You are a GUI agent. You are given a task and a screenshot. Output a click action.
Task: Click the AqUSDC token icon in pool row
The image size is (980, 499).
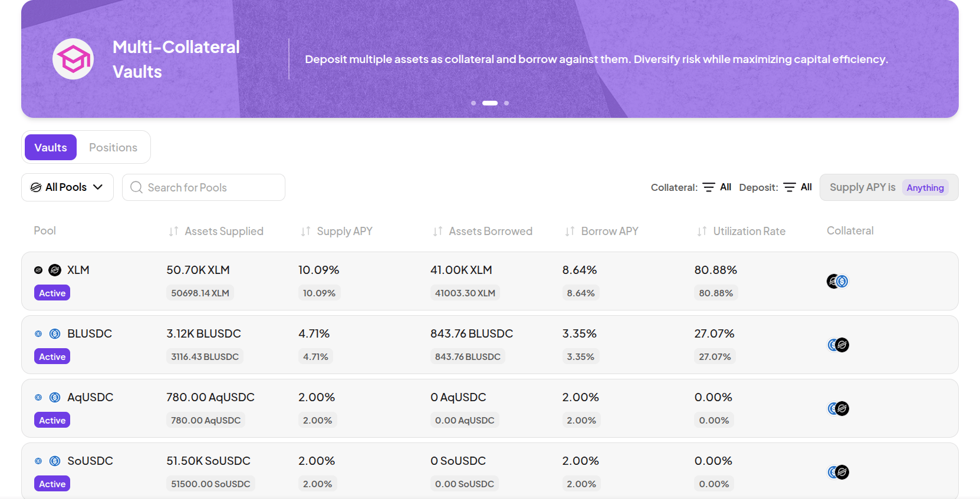(55, 397)
